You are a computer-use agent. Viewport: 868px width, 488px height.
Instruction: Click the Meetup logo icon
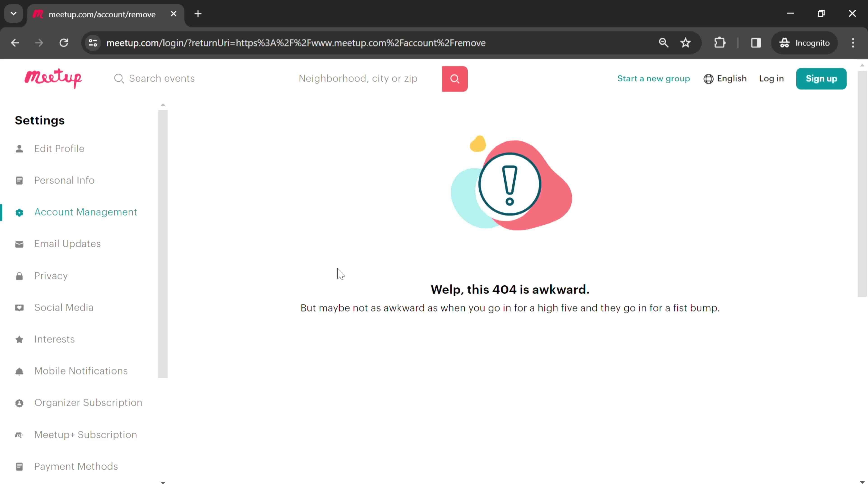click(x=54, y=78)
